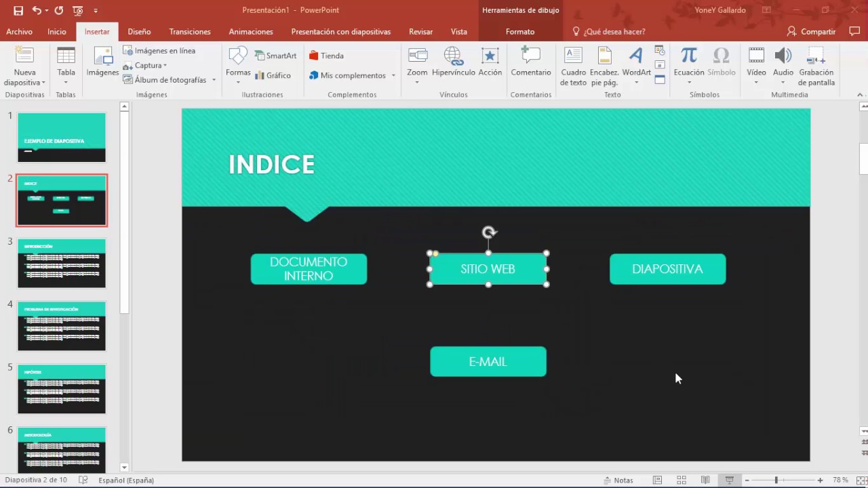
Task: Switch to the Revisar tab
Action: click(420, 31)
